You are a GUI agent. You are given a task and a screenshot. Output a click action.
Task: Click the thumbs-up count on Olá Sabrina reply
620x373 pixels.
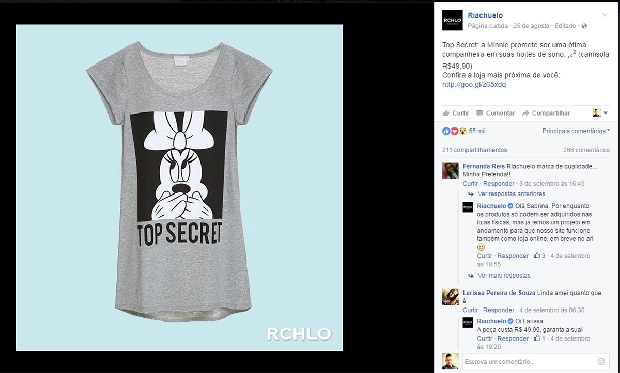click(x=539, y=256)
